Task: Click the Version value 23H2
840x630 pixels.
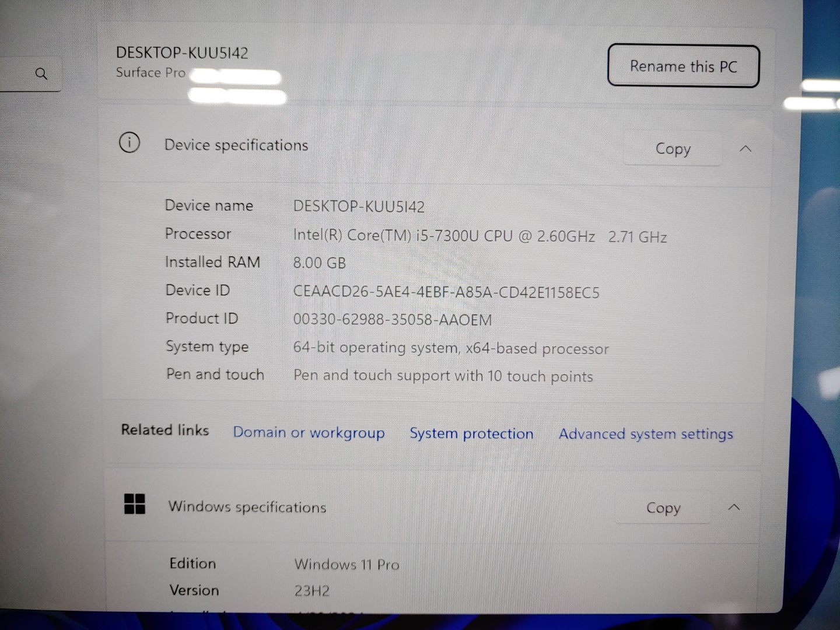Action: [x=311, y=590]
